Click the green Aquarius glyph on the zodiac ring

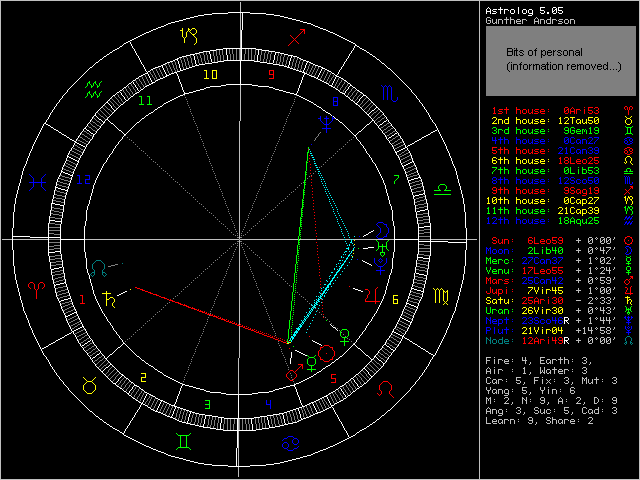(93, 89)
